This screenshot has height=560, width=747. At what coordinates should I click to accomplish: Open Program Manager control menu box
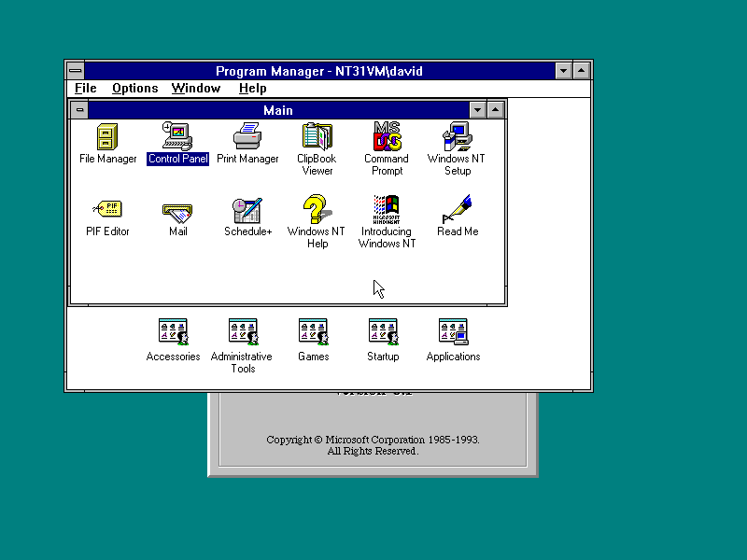[76, 71]
